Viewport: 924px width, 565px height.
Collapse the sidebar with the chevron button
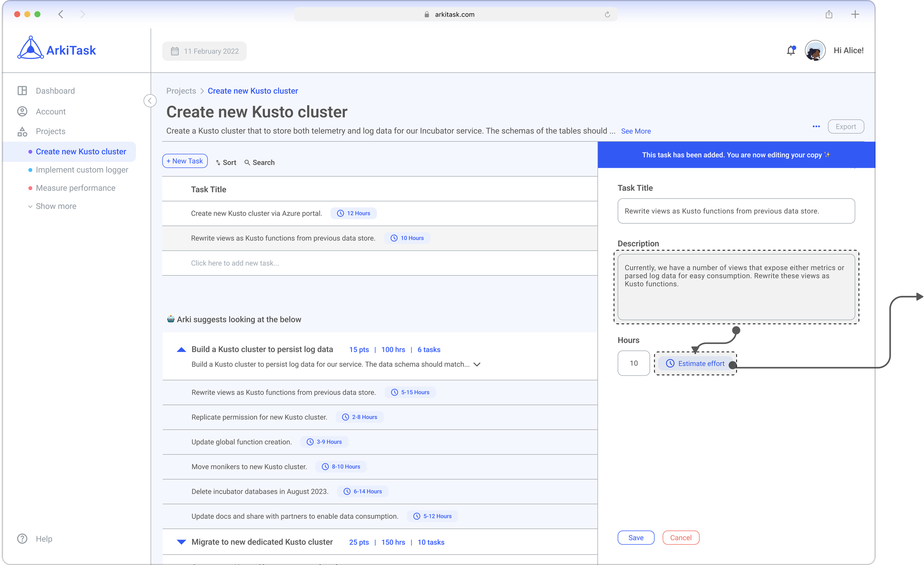[150, 101]
